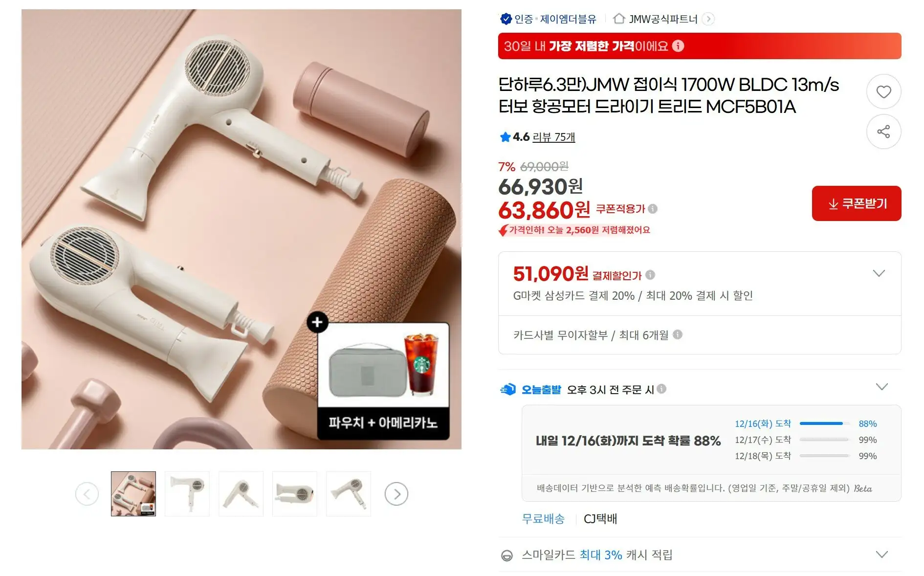
Task: Click the main product image
Action: click(242, 229)
